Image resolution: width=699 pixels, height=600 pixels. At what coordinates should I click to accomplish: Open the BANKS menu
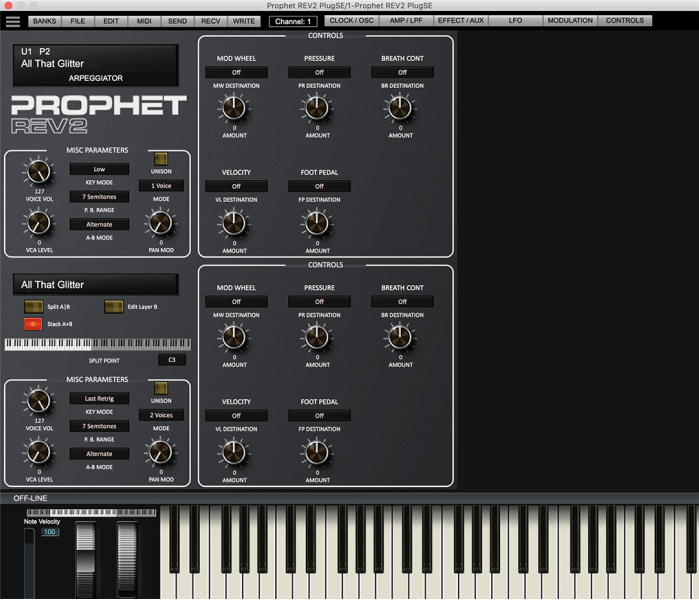point(45,21)
